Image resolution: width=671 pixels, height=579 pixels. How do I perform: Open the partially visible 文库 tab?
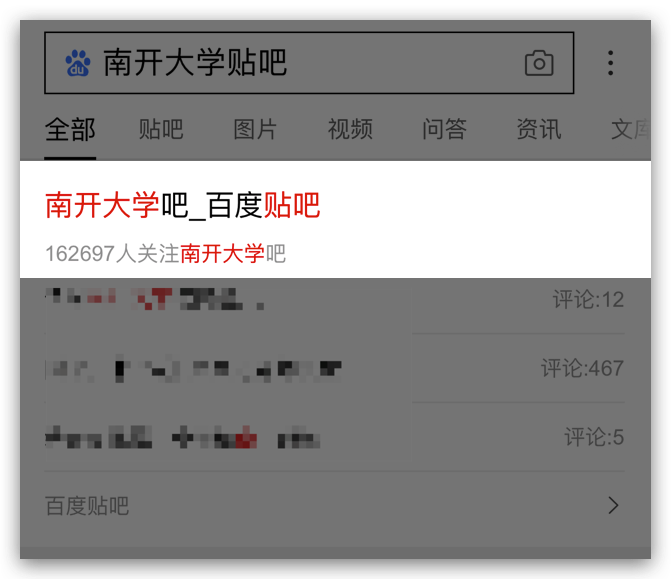631,129
